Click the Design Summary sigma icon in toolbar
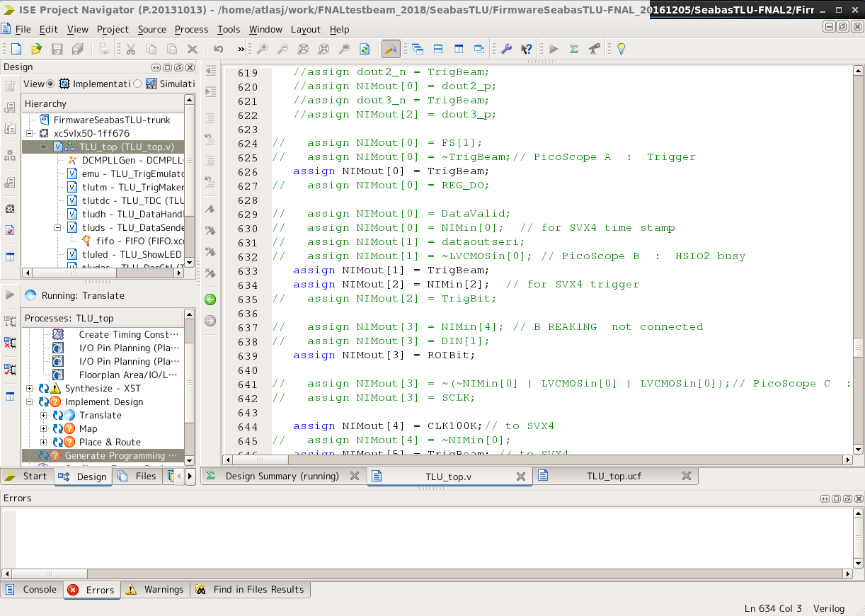The height and width of the screenshot is (616, 865). 574,49
